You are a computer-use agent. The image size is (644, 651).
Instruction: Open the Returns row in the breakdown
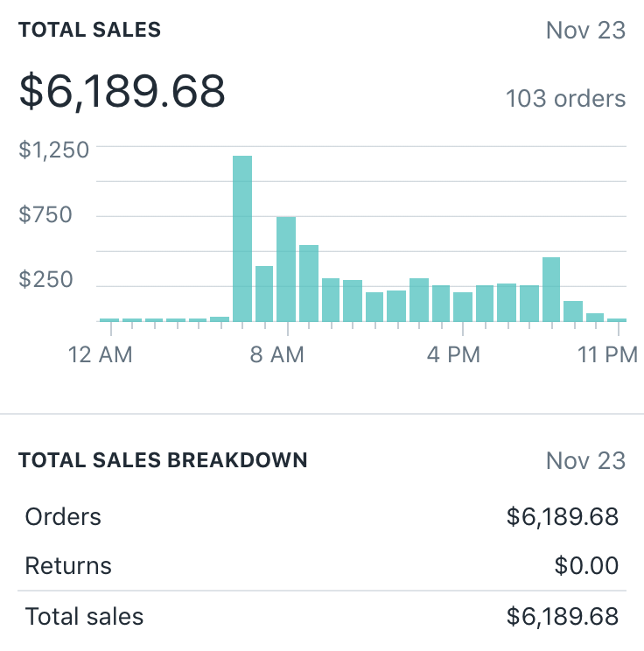[322, 566]
